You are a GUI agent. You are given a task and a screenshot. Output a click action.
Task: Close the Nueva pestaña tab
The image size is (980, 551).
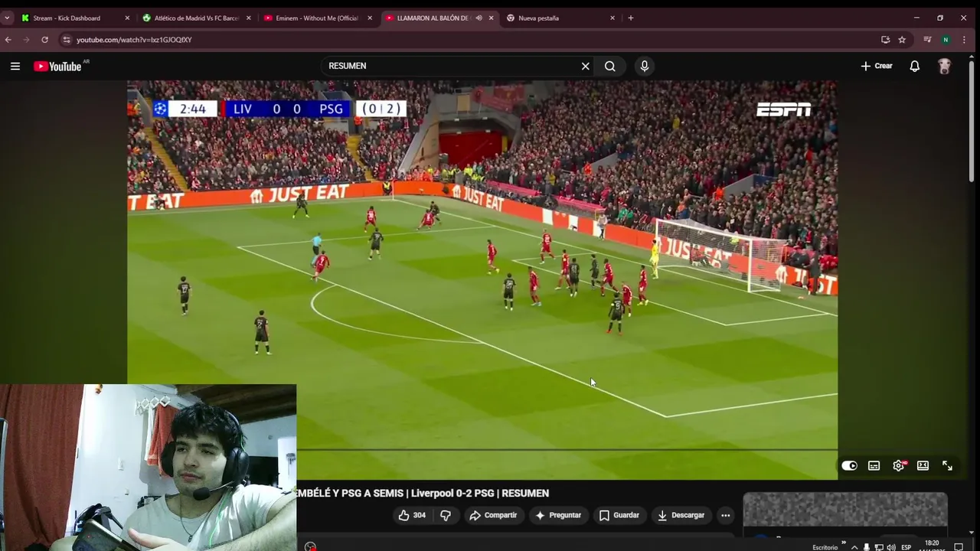[x=612, y=18]
